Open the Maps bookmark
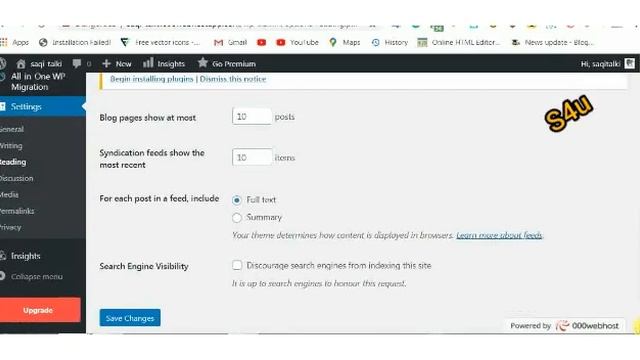Image resolution: width=640 pixels, height=360 pixels. coord(345,42)
